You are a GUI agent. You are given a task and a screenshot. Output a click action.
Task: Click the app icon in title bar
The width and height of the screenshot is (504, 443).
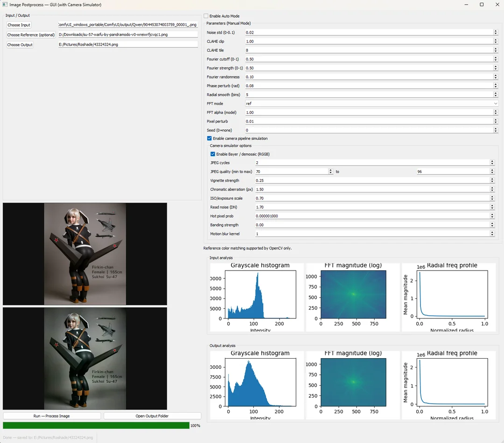click(x=5, y=5)
